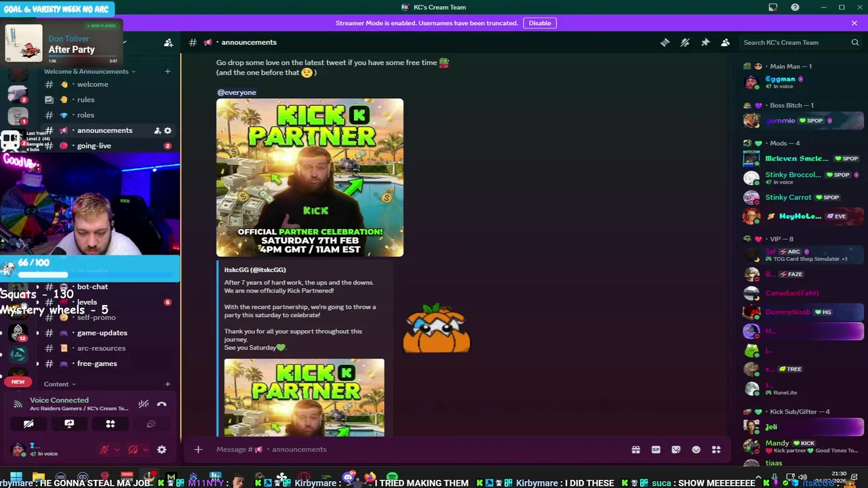Screen dimensions: 868x488
Task: Open audio output options dropdown arrow
Action: [x=144, y=449]
